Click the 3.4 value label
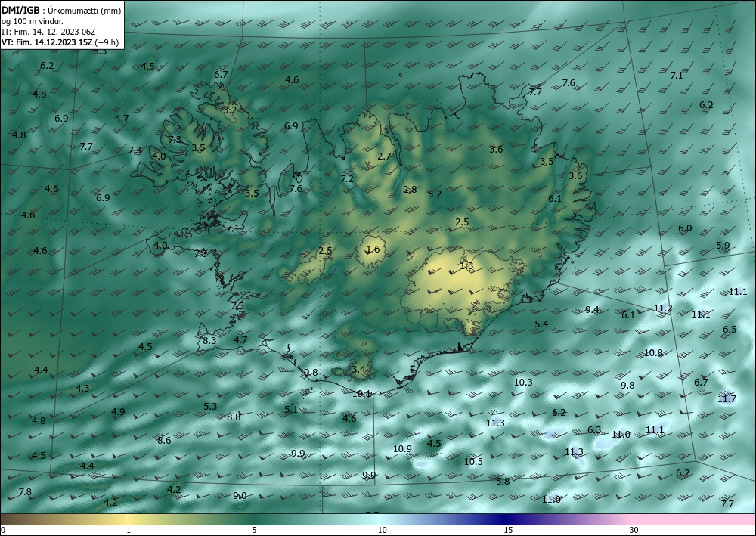 tap(358, 370)
